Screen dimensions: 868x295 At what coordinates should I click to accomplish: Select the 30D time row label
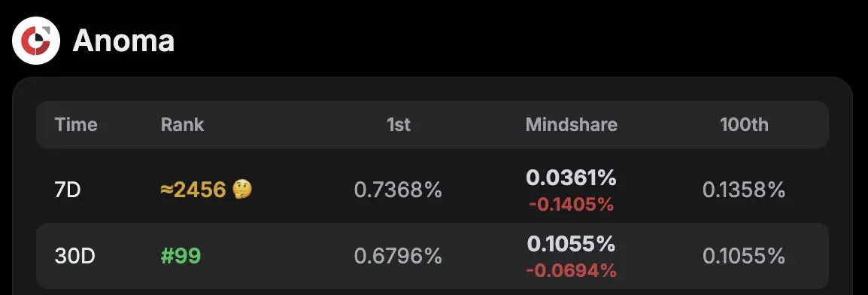pos(74,257)
